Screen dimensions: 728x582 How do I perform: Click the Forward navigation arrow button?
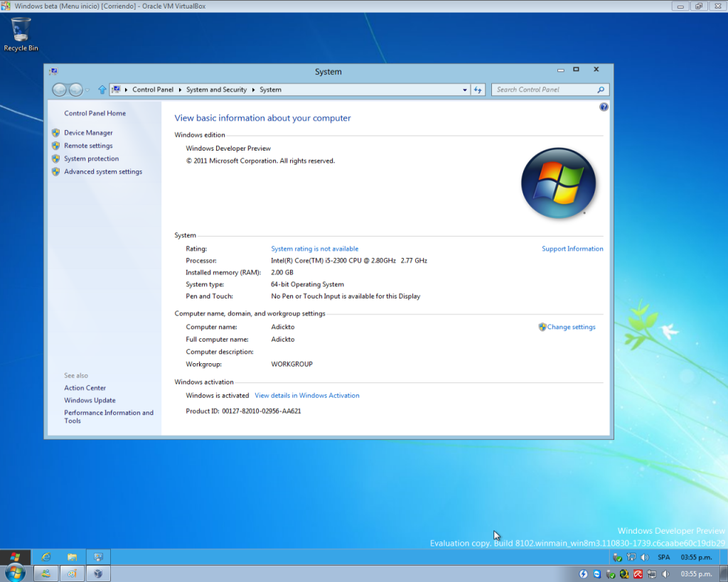pos(75,90)
